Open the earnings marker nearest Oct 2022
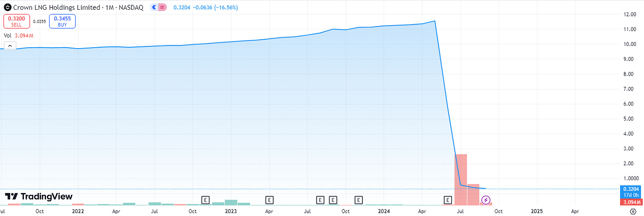Screen dimensions: 644x216 point(205,200)
